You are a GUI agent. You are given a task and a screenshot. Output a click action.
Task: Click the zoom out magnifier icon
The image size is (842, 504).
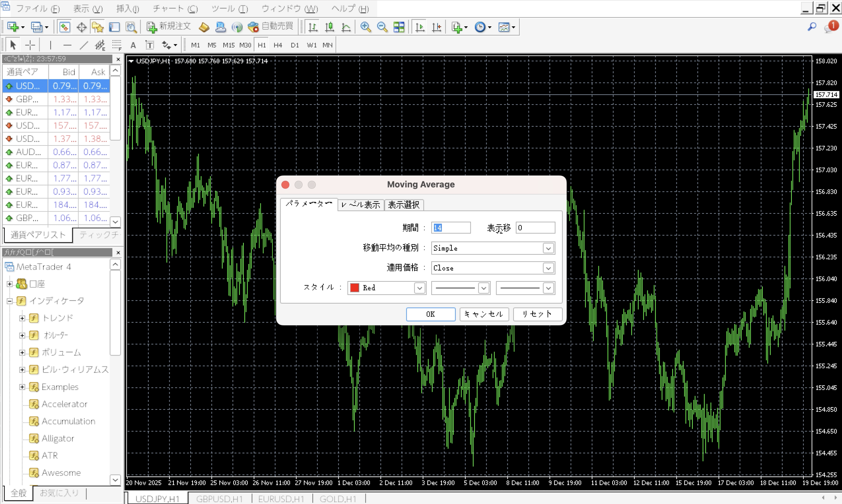click(382, 27)
